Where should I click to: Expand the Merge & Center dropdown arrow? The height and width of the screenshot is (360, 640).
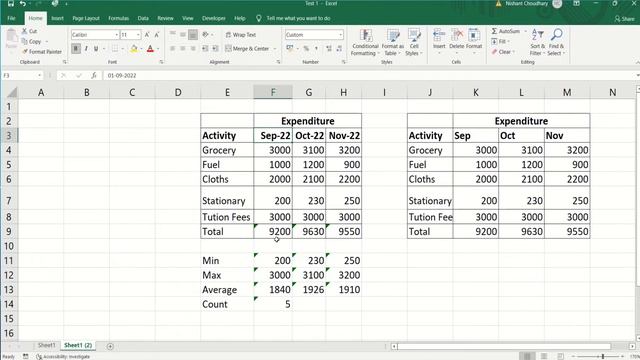click(275, 49)
